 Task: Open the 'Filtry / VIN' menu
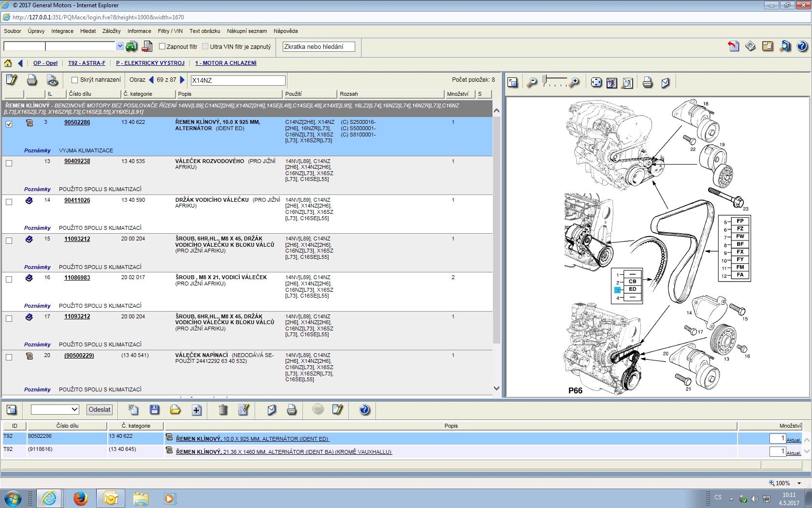coord(170,31)
